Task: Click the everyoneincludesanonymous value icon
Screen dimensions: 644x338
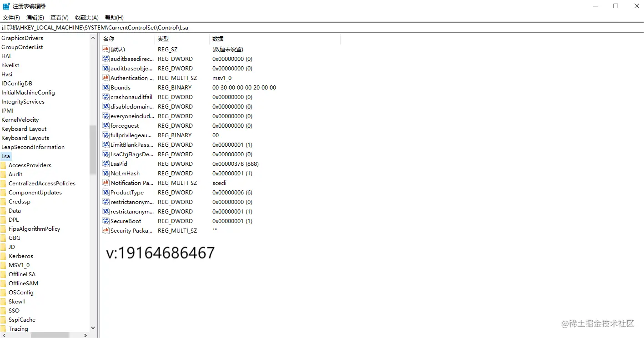Action: pos(106,116)
